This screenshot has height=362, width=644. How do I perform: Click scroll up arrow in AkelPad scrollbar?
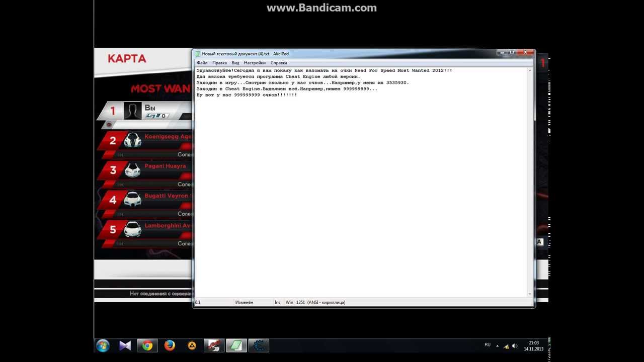530,71
